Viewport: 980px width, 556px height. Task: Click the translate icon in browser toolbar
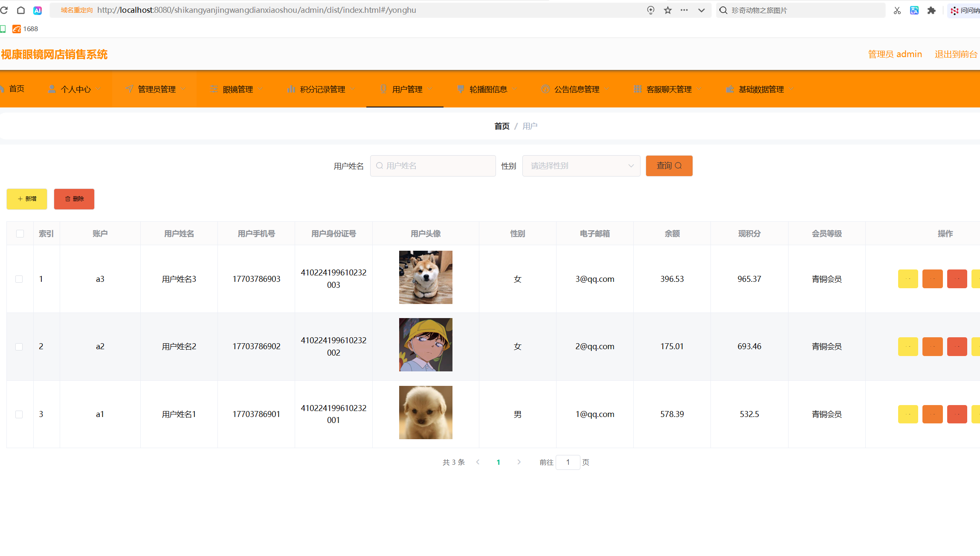(x=914, y=10)
